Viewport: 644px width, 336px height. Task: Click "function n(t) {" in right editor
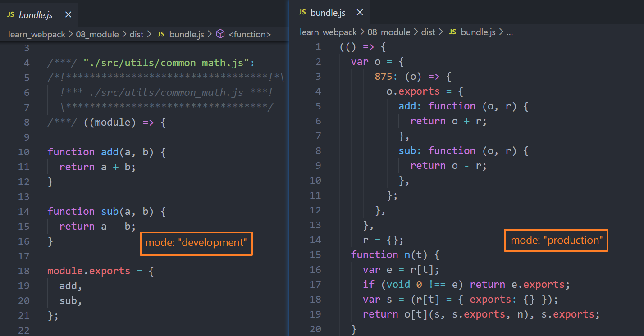point(395,255)
